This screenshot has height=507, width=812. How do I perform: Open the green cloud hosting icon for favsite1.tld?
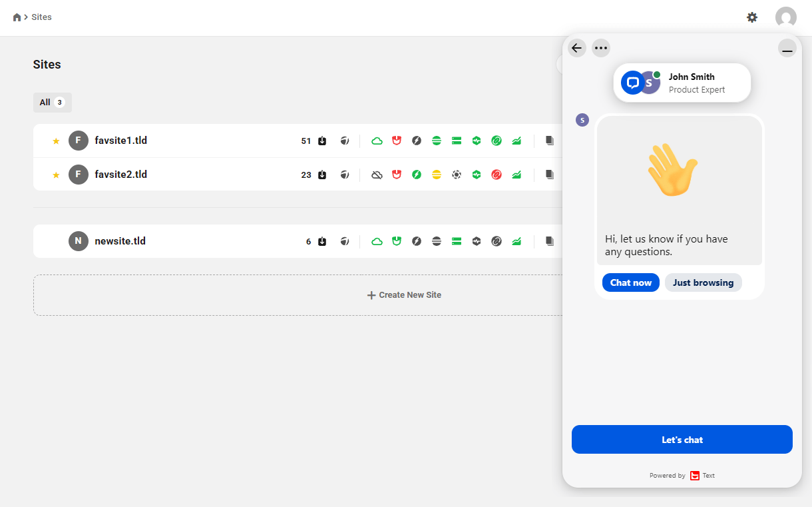(x=377, y=141)
